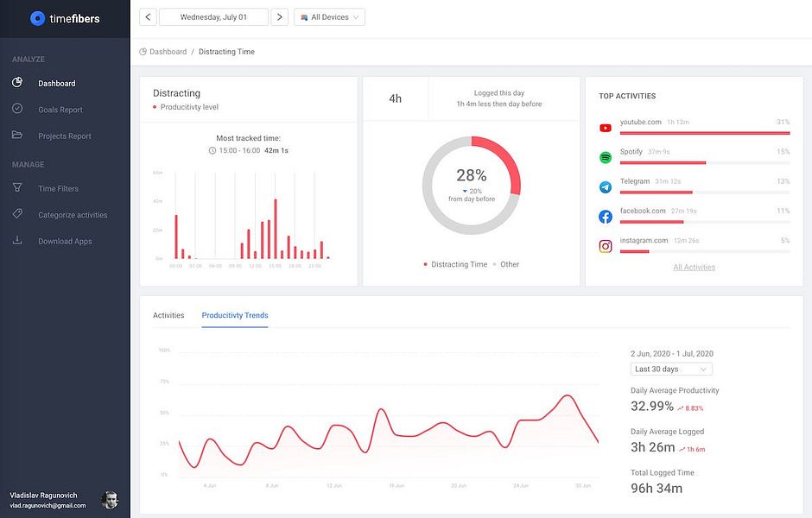
Task: Select the Productivity Trends tab
Action: pos(235,315)
